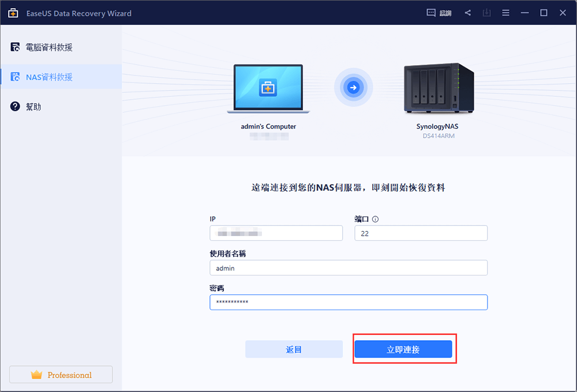
Task: Click the admin's Computer label
Action: 268,126
